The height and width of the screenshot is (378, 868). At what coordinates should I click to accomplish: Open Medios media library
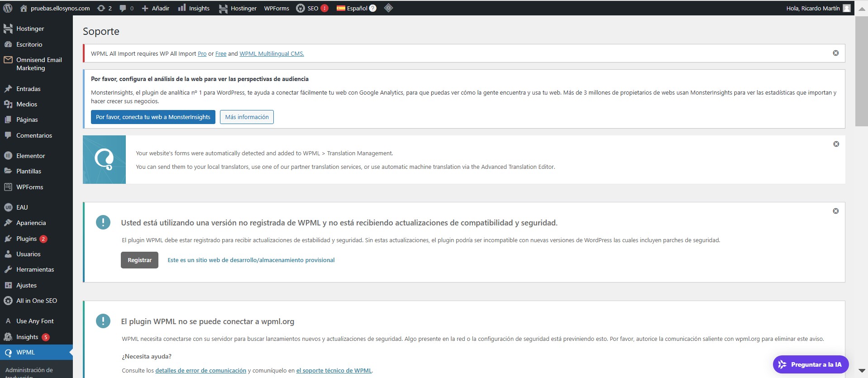click(x=36, y=104)
